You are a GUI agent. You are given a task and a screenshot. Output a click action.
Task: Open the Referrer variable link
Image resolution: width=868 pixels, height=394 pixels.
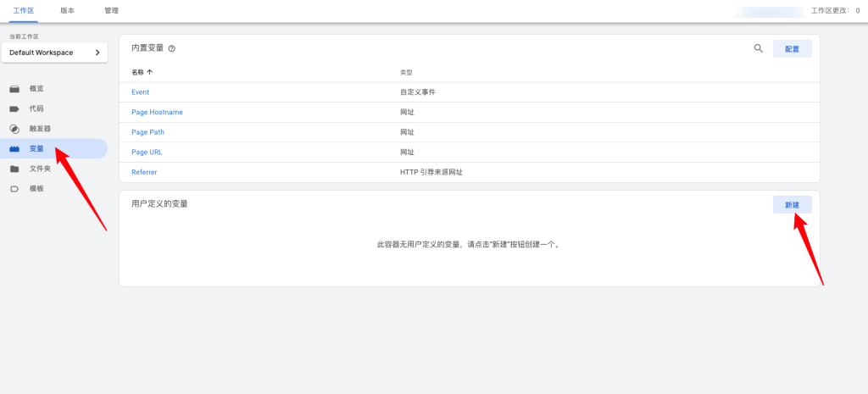coord(144,172)
